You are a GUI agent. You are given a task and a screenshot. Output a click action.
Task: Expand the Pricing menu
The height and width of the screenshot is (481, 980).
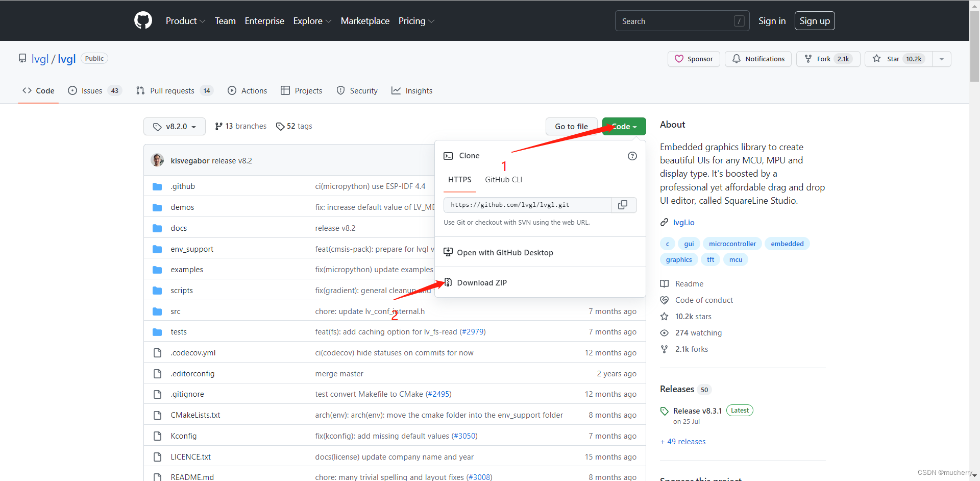(x=416, y=21)
